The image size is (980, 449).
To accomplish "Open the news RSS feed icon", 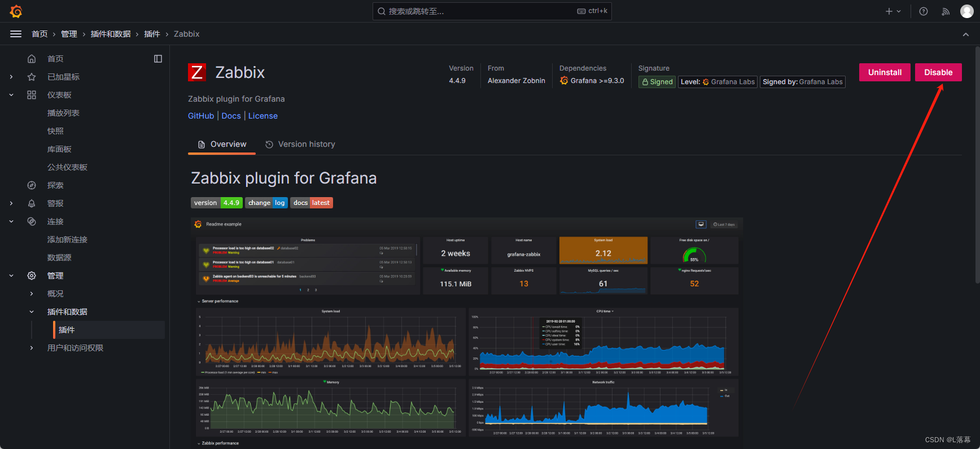I will point(946,11).
